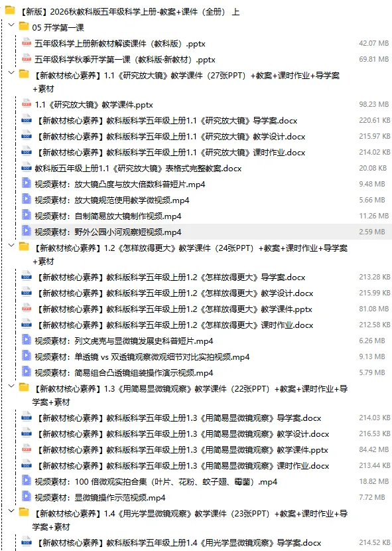Click video icon of 列文虎克与显微镜发展史科普短片.mp4
Image resolution: width=392 pixels, height=551 pixels.
click(27, 340)
